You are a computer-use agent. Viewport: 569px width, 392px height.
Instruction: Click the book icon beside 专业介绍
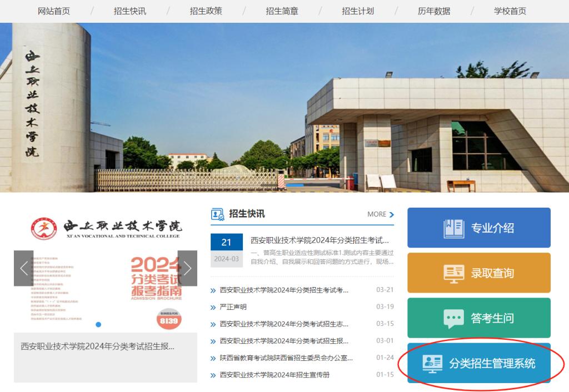click(453, 228)
